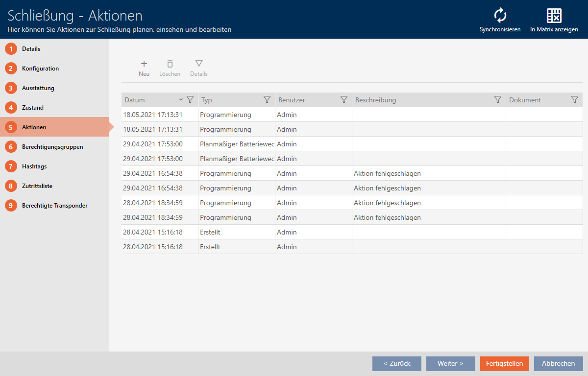Switch to the Konfiguration step
Viewport: 588px width, 376px height.
click(x=40, y=69)
